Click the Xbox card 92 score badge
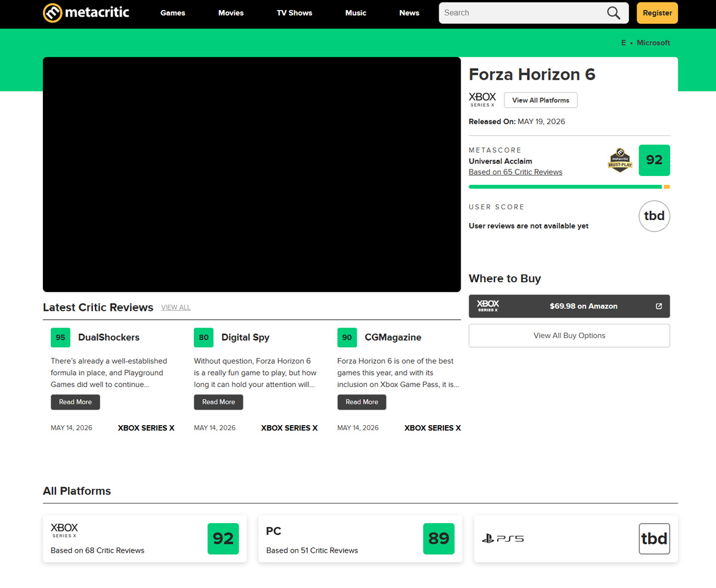Screen dimensions: 716x588 coord(223,539)
